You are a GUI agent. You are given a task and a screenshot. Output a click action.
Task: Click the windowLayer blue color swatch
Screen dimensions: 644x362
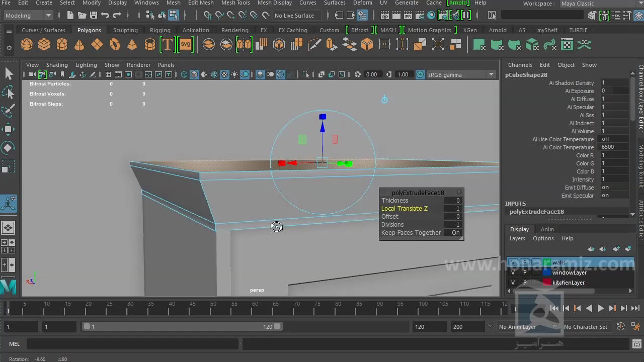(x=547, y=273)
